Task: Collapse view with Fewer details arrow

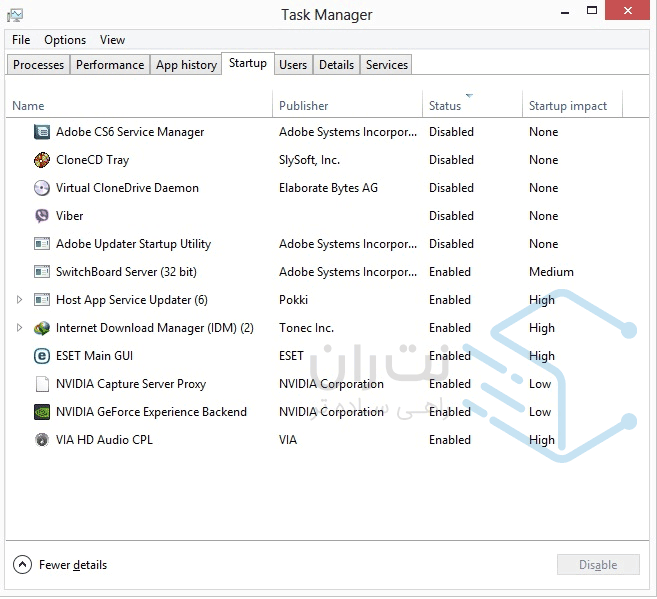Action: (22, 565)
